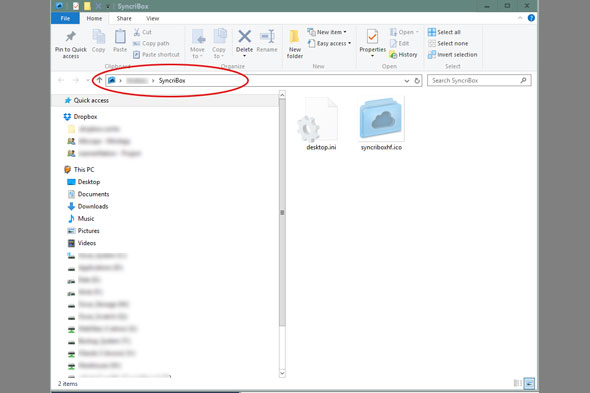Open Desktop in navigation pane
This screenshot has width=590, height=393.
(84, 182)
